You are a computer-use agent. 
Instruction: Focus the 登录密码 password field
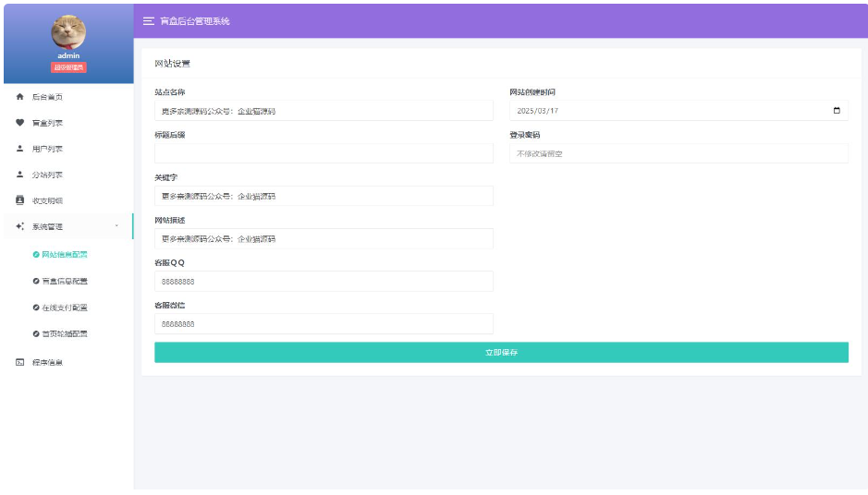tap(679, 153)
